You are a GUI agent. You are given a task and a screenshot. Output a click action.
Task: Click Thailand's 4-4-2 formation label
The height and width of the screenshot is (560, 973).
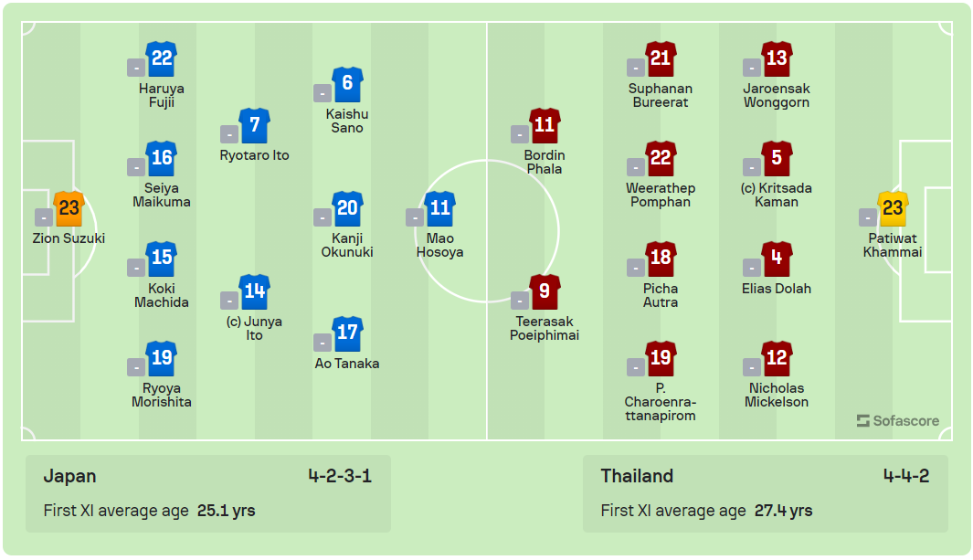pos(905,476)
